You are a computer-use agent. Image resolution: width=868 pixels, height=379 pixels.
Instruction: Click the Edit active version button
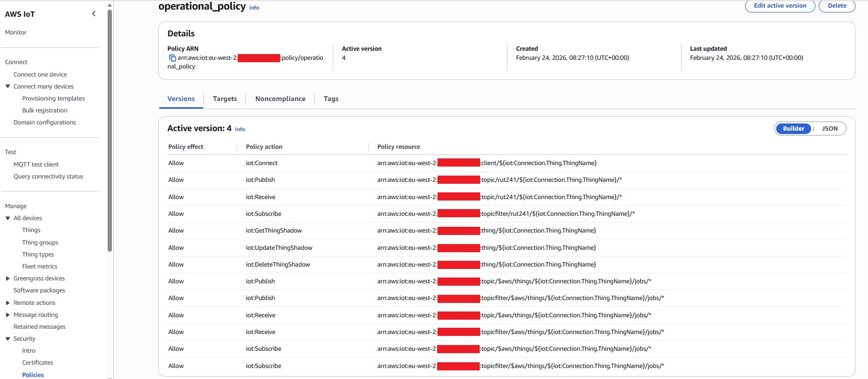click(780, 6)
